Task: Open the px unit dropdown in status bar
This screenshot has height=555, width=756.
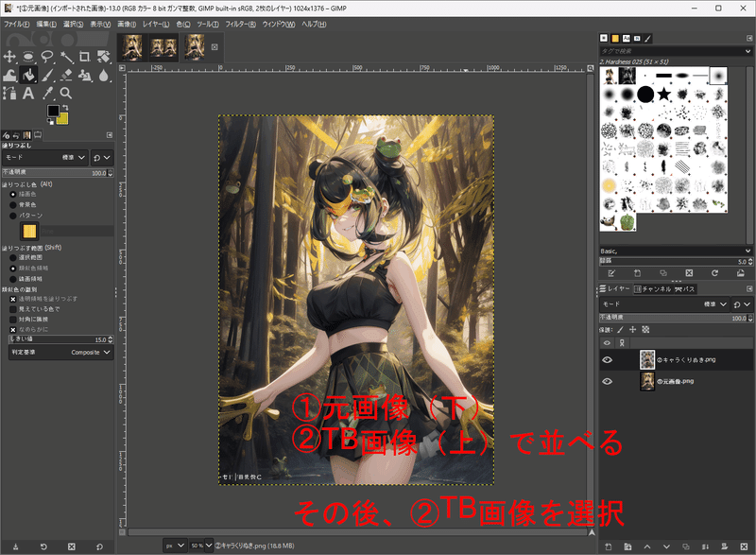Action: (175, 546)
